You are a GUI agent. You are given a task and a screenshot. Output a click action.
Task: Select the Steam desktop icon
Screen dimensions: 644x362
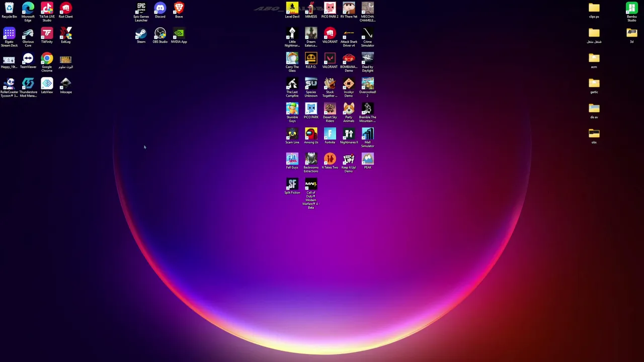(141, 35)
